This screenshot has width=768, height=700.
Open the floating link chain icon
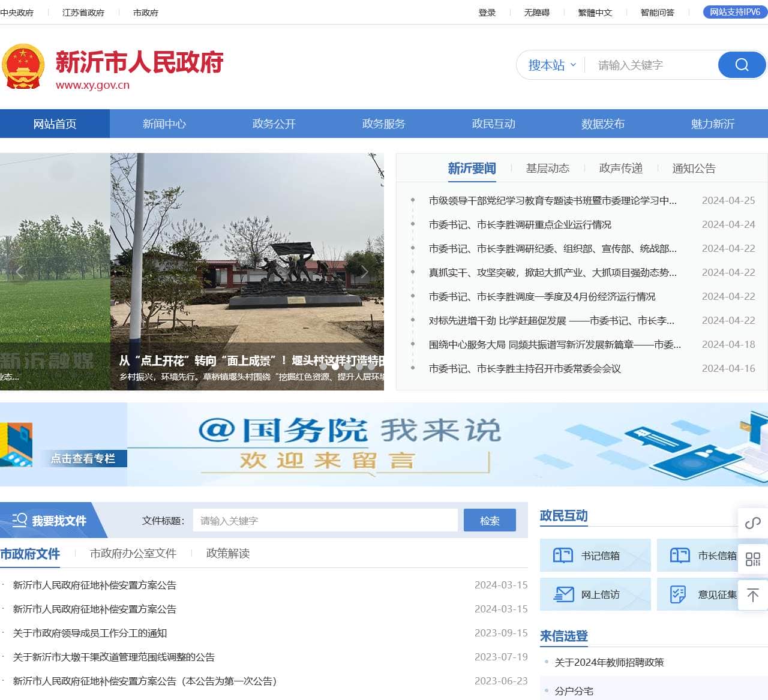tap(752, 523)
